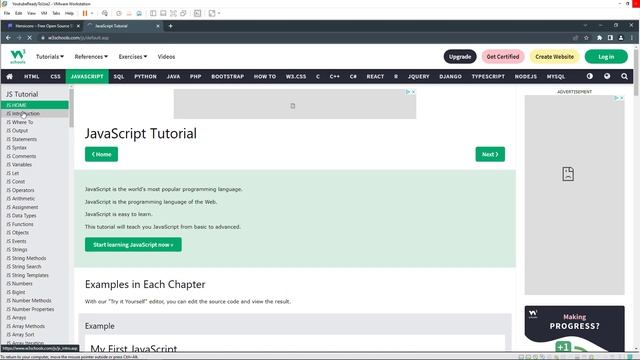
Task: Open the VMware Tabs menu
Action: point(56,13)
